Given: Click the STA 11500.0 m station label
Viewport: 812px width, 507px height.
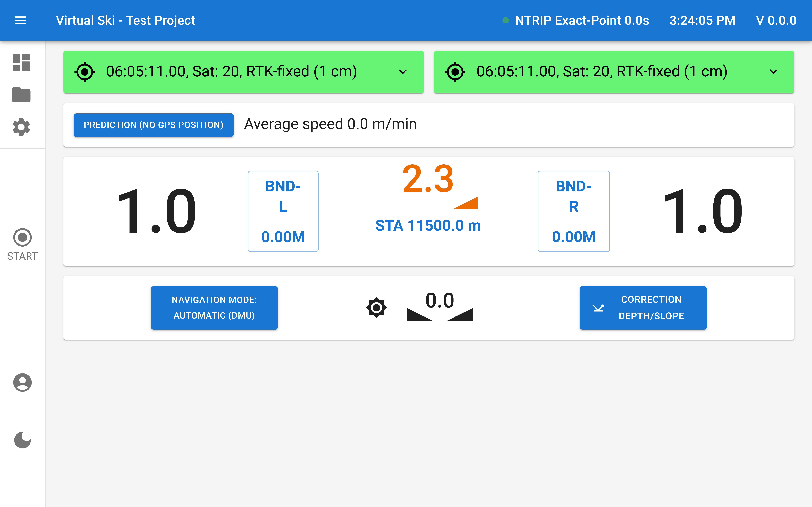Looking at the screenshot, I should coord(428,226).
